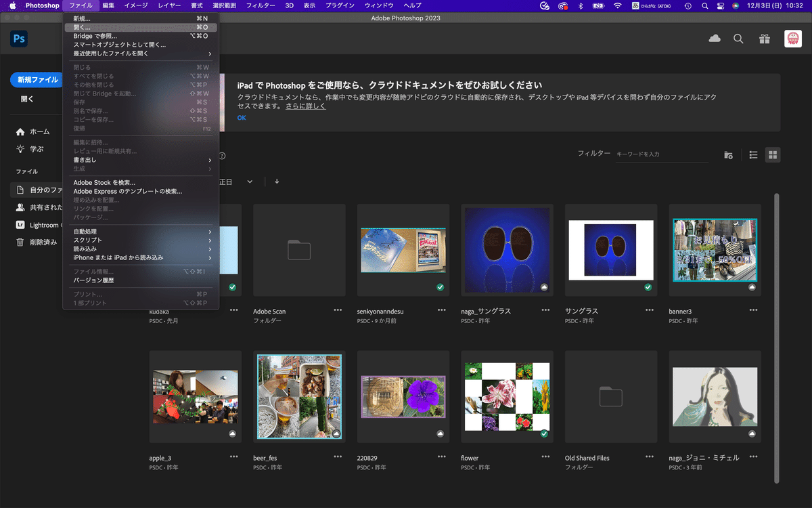Viewport: 812px width, 508px height.
Task: Choose スマートオブジェクトとして開く... menu item
Action: coord(141,45)
